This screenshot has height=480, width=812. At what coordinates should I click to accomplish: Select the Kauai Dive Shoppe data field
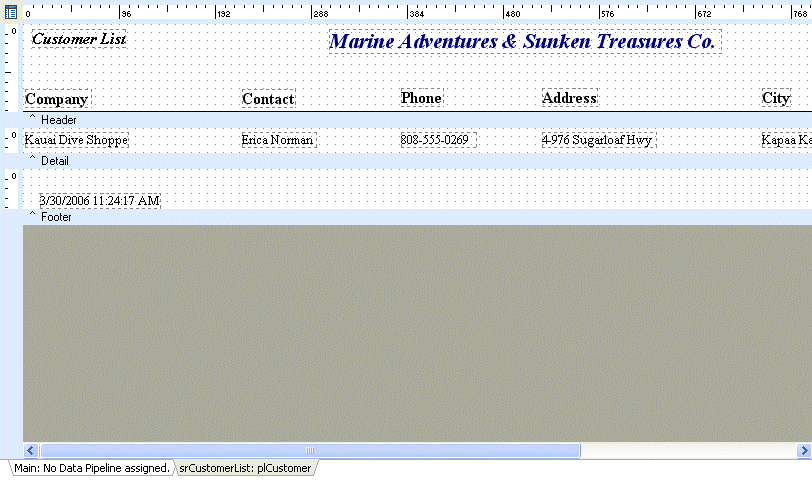click(x=76, y=140)
